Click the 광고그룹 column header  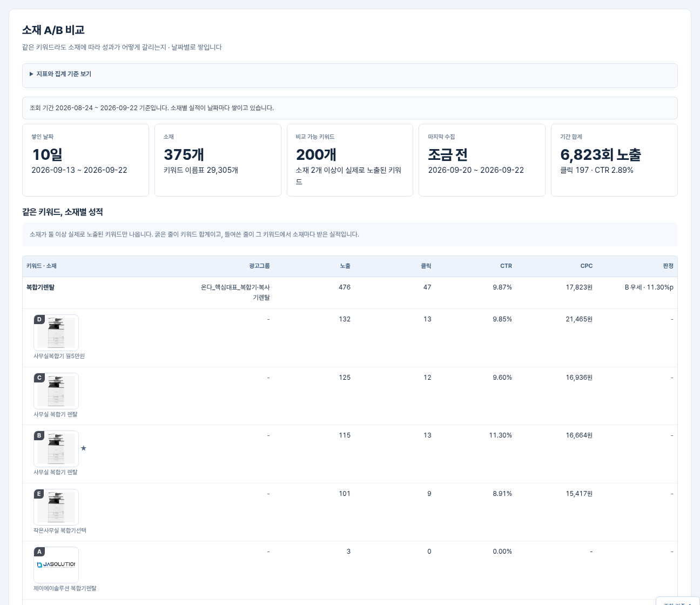[259, 266]
